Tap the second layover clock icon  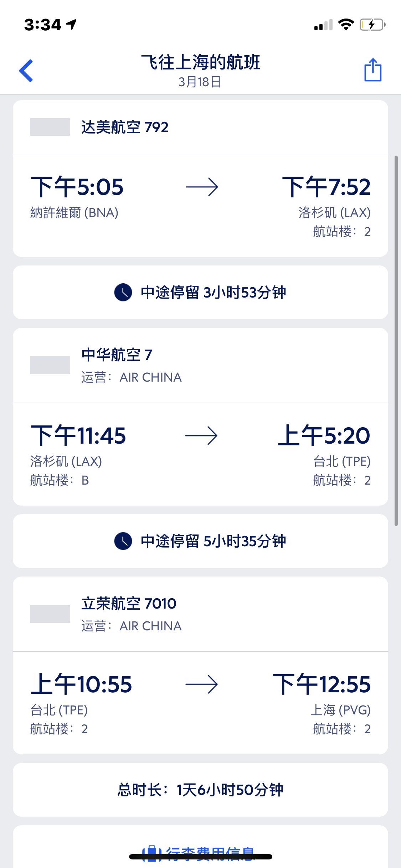[123, 541]
